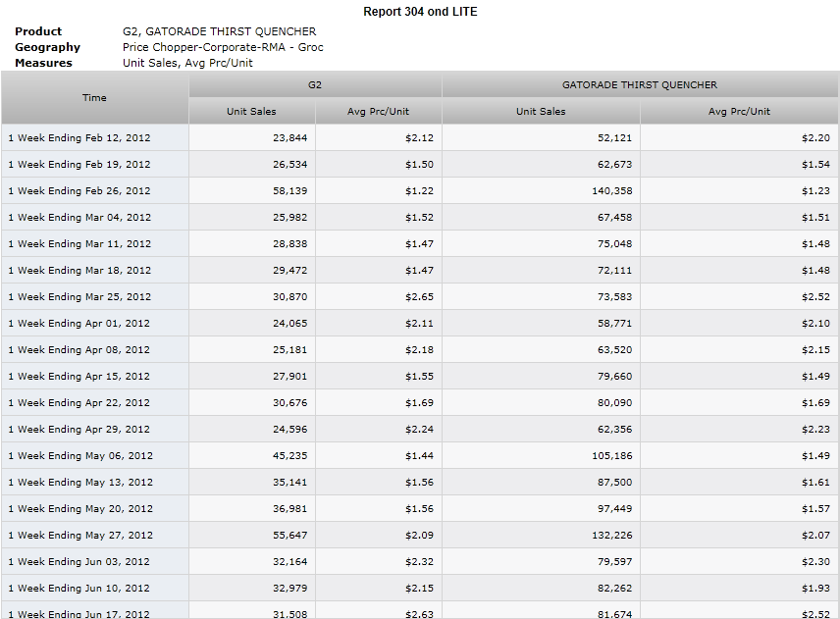Click G2 unit sales cell 45,235
Screen dimensions: 840x619
click(252, 456)
